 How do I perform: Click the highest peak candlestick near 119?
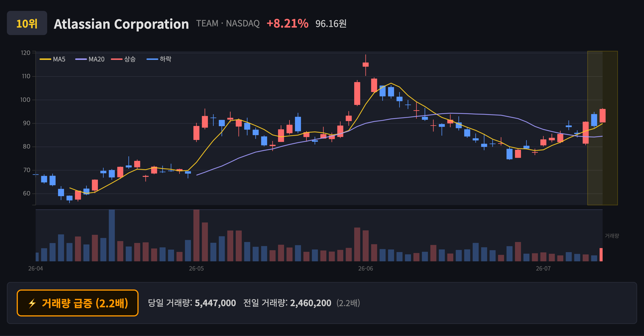click(366, 65)
